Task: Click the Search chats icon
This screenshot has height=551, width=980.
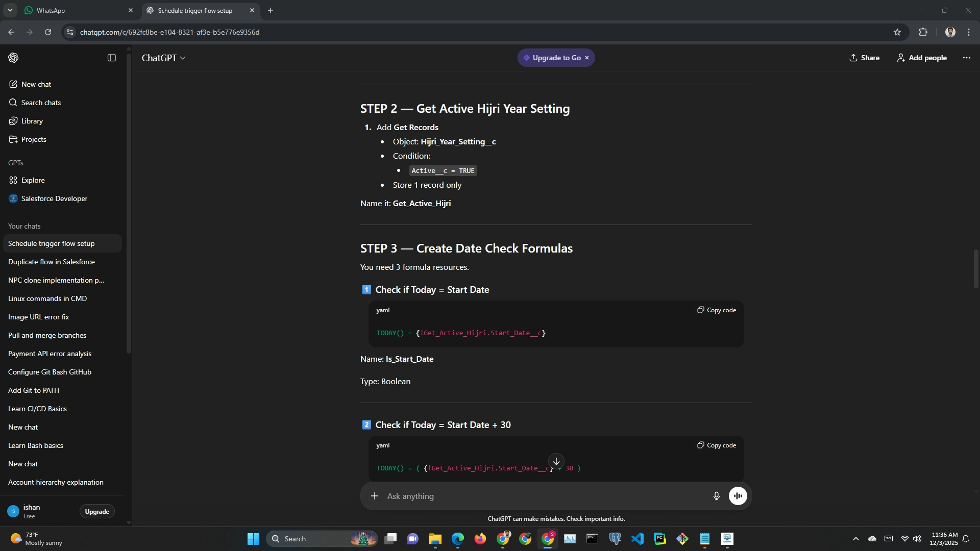Action: click(x=13, y=103)
